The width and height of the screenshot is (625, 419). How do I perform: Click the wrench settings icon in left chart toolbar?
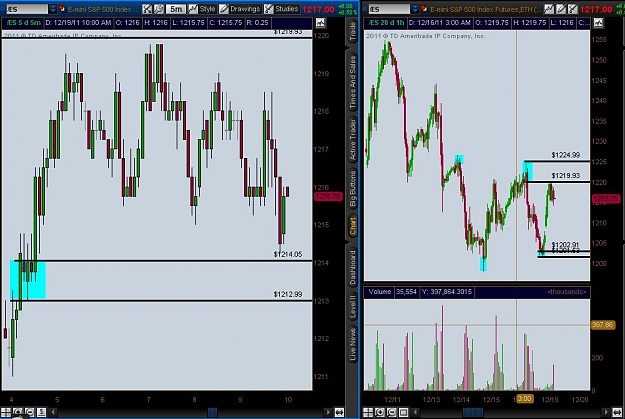[159, 9]
